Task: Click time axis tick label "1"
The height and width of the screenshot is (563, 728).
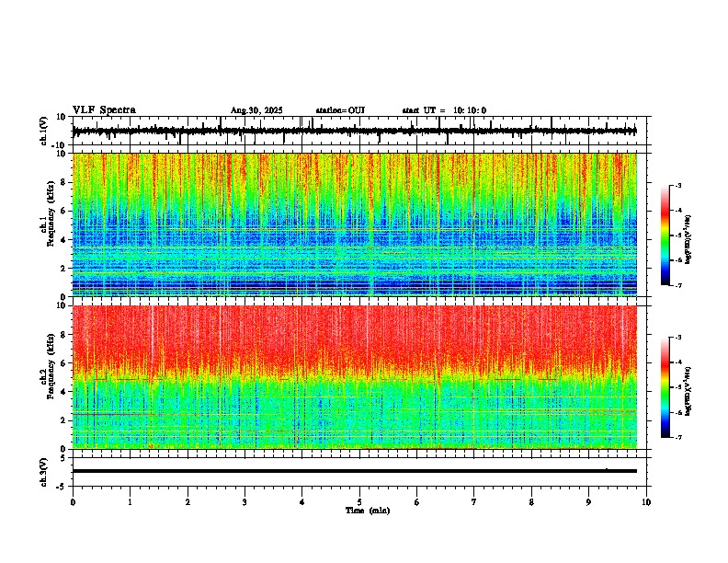Action: coord(130,502)
